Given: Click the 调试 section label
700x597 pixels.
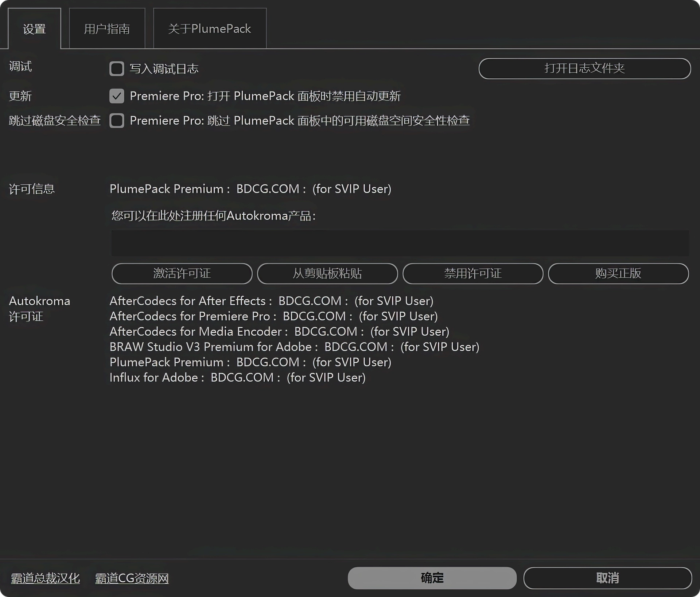Looking at the screenshot, I should pos(20,66).
